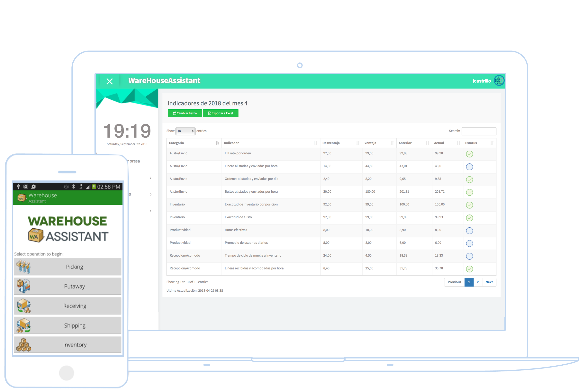This screenshot has width=587, height=392.
Task: Click status check for Exactitud de alisto
Action: click(470, 218)
